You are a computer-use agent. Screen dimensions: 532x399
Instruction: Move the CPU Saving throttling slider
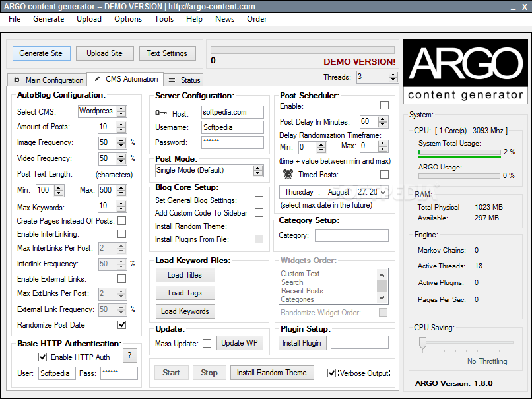(x=422, y=343)
